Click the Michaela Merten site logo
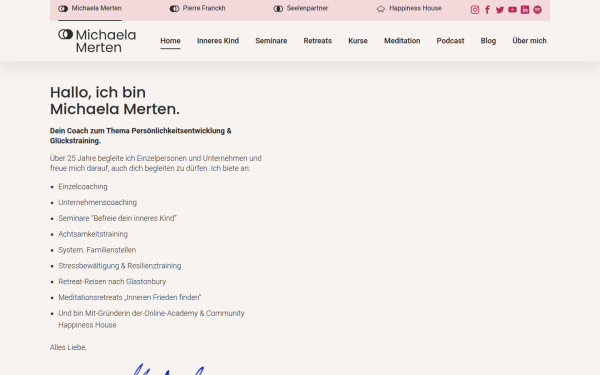Image resolution: width=600 pixels, height=375 pixels. point(97,41)
